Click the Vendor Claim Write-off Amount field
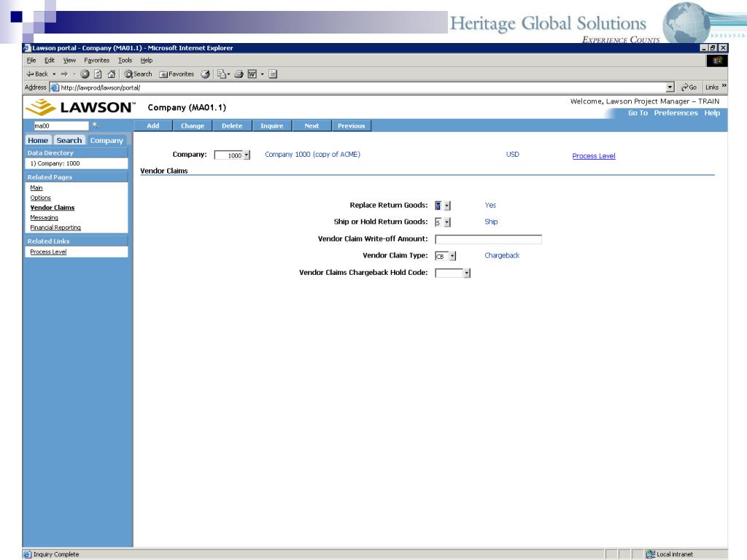 pos(488,239)
